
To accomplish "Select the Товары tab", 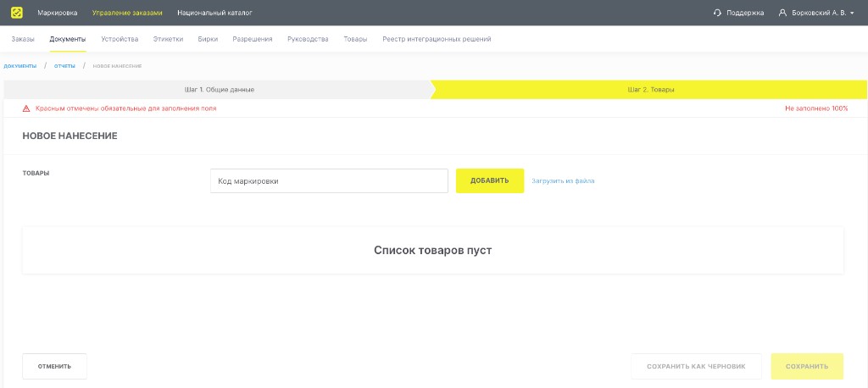I will (355, 39).
